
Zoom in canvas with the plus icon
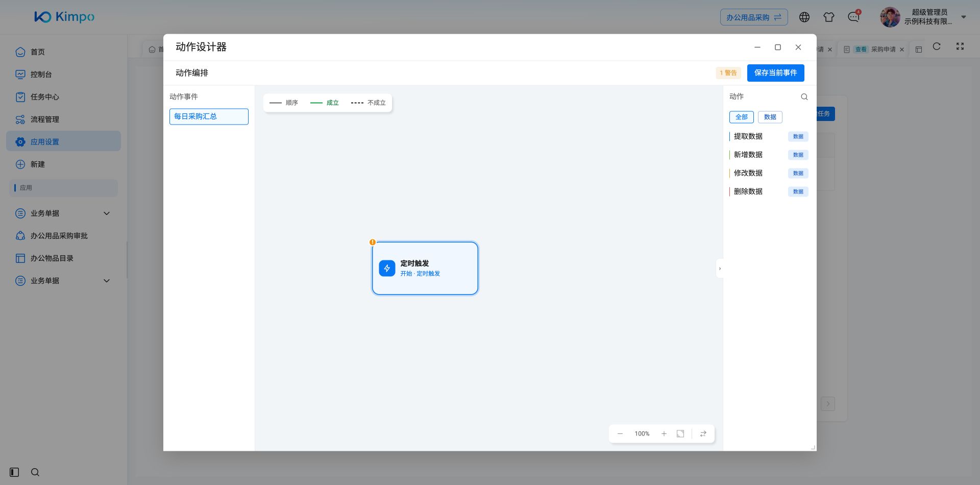(x=664, y=434)
